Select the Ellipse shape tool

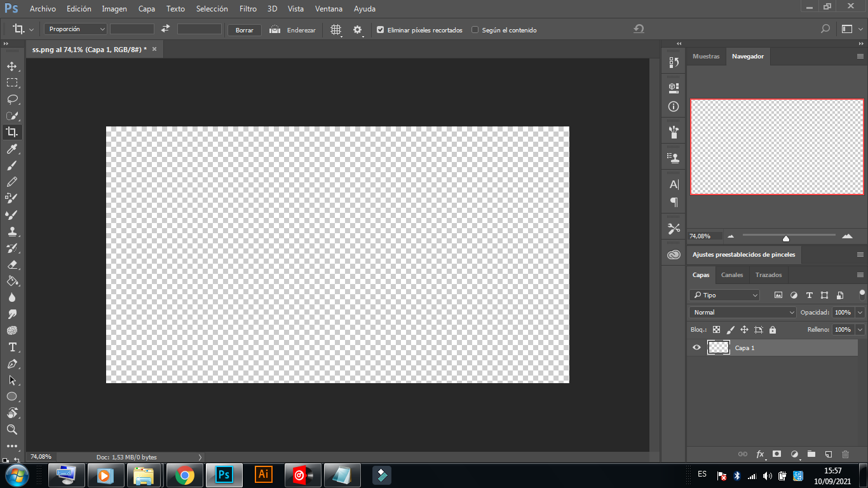tap(12, 396)
